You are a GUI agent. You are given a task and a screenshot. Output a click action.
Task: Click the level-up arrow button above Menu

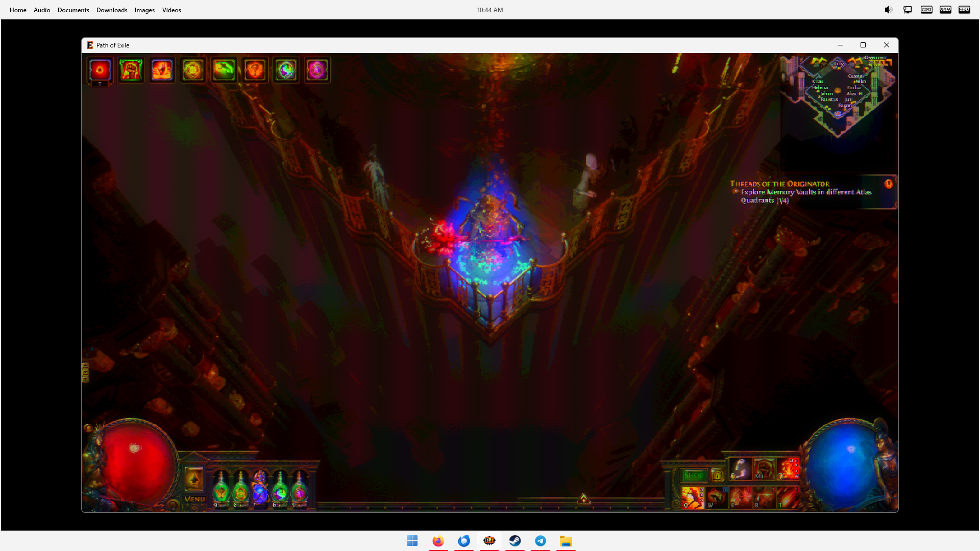click(x=194, y=479)
